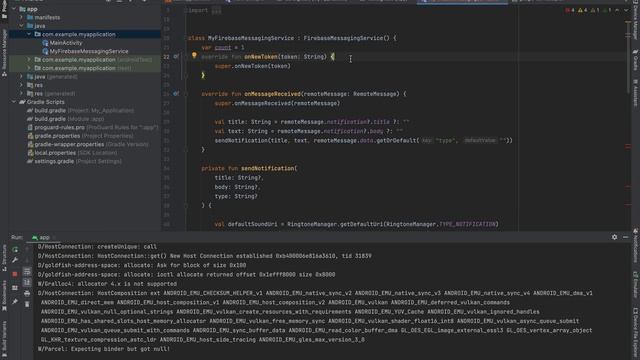Expand the manifests folder
Screen dimensions: 640x360
21,18
